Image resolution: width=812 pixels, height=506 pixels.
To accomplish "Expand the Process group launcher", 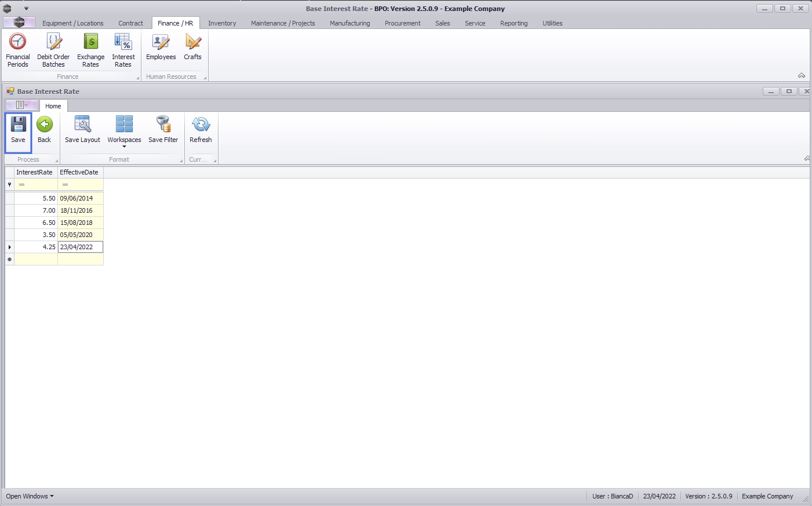I will coord(57,161).
